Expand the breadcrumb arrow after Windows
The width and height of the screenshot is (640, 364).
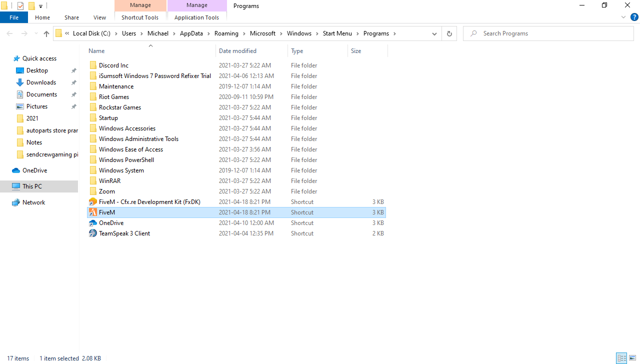point(317,33)
